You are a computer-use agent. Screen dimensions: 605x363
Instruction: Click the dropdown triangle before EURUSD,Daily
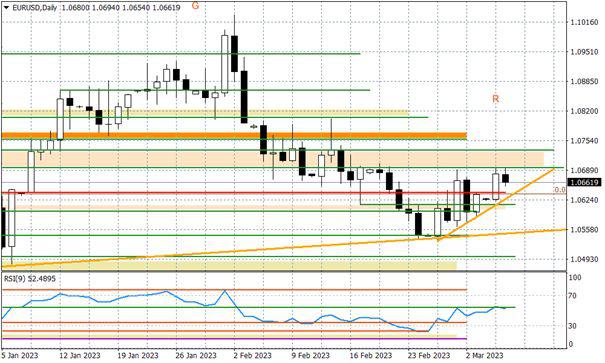[6, 7]
